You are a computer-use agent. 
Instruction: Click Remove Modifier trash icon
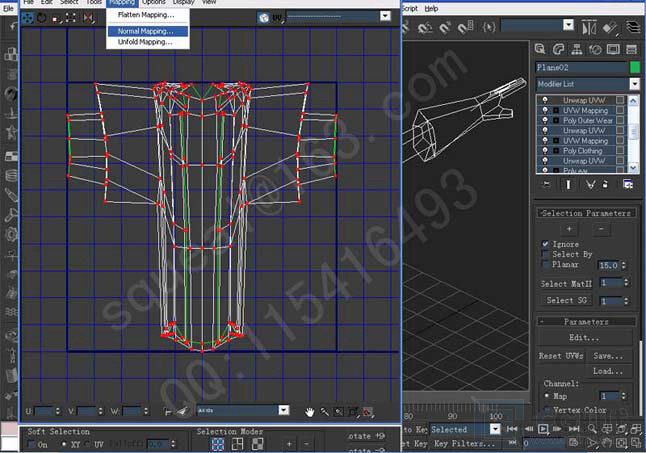(x=605, y=184)
